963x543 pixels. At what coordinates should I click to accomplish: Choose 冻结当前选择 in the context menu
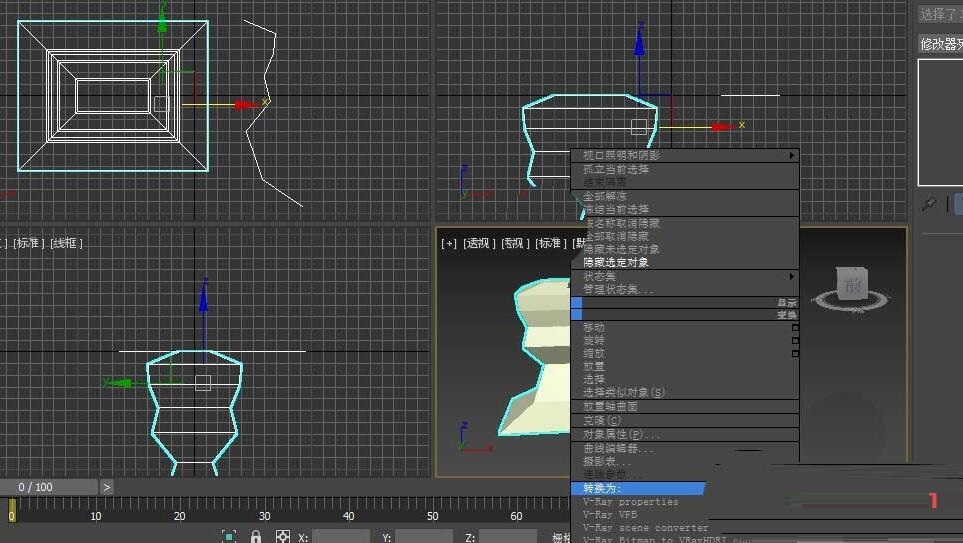[616, 209]
